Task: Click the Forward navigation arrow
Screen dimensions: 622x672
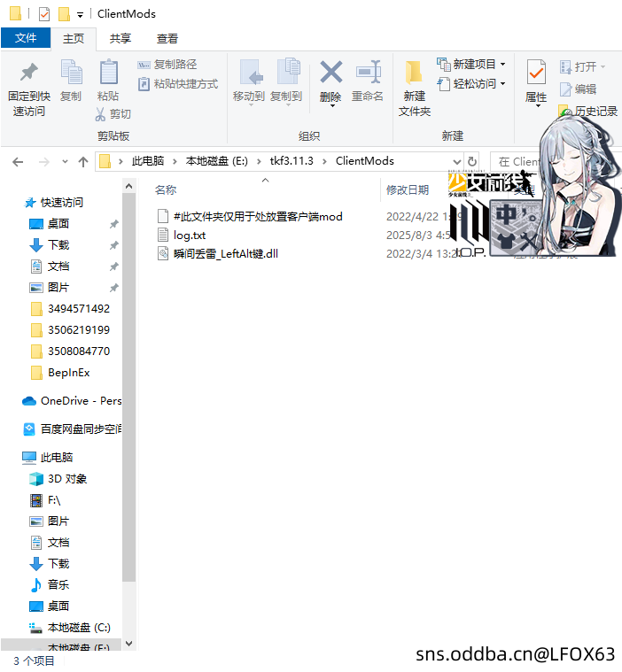Action: click(43, 162)
